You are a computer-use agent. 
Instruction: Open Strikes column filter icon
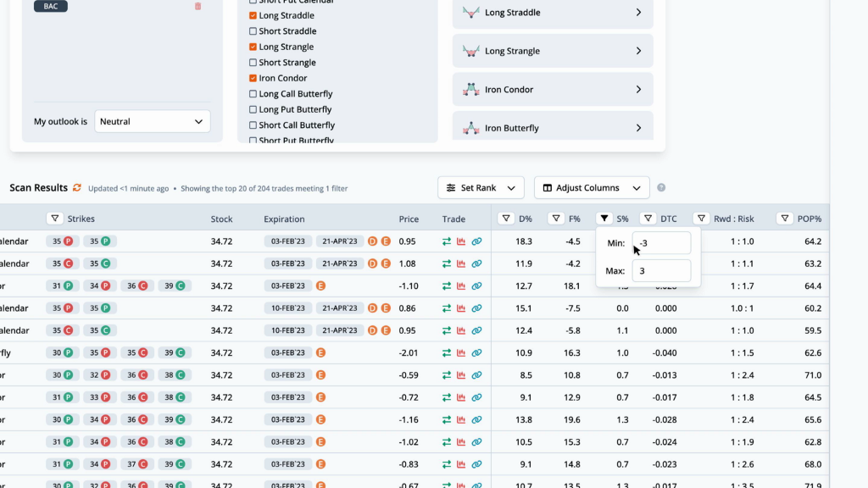55,219
